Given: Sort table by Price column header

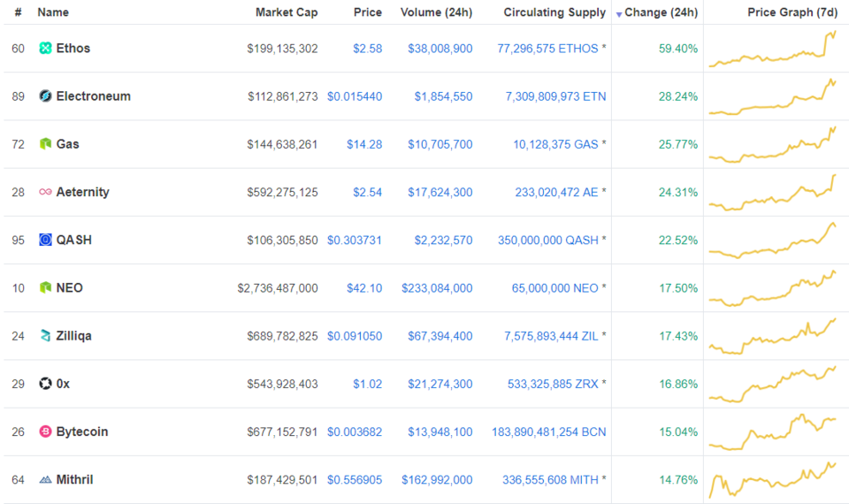Looking at the screenshot, I should click(368, 11).
